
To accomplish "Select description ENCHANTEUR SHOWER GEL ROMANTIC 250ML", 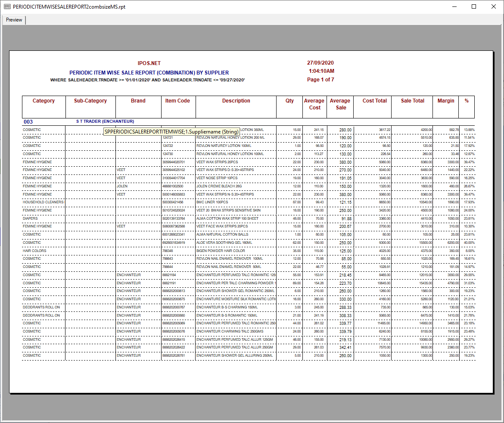I will 236,291.
